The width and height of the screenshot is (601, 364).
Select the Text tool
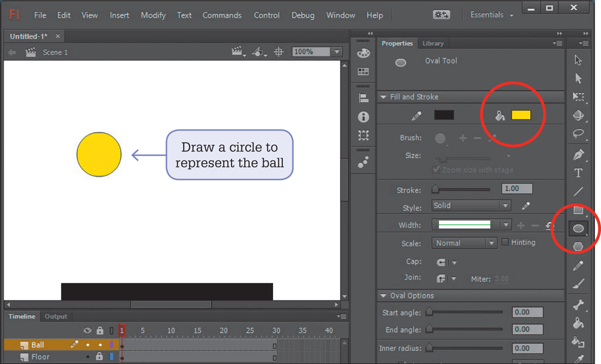578,173
